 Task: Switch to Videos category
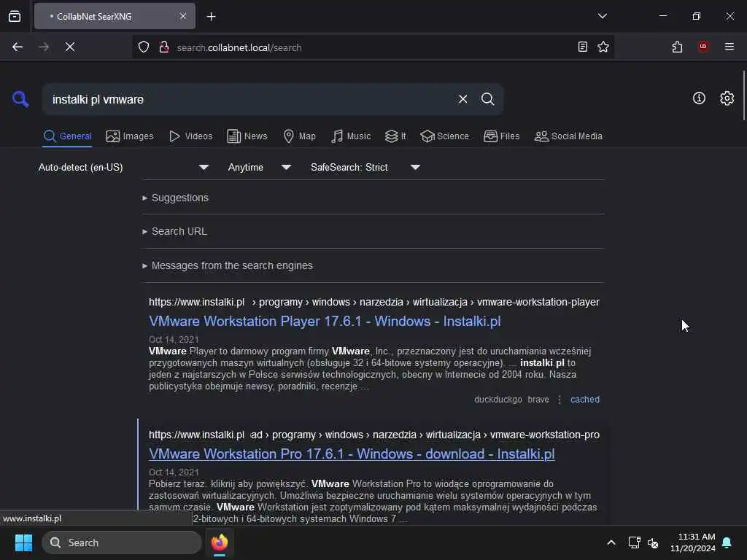point(190,136)
